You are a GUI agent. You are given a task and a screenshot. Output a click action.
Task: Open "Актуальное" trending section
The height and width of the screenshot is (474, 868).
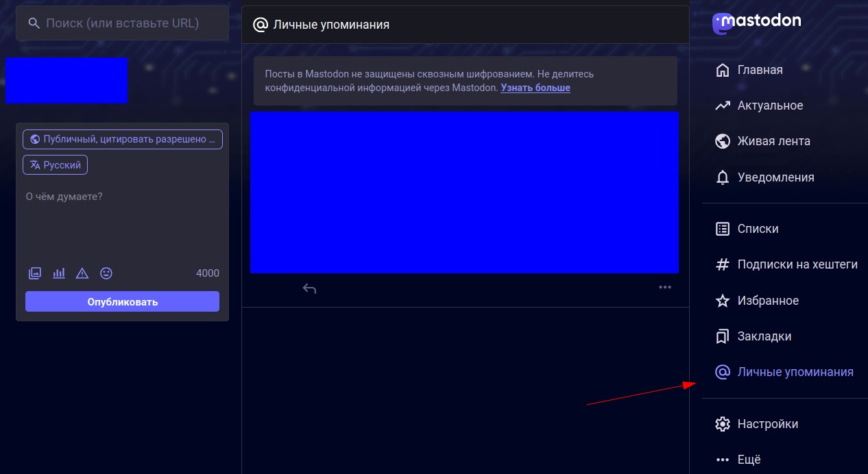tap(769, 105)
